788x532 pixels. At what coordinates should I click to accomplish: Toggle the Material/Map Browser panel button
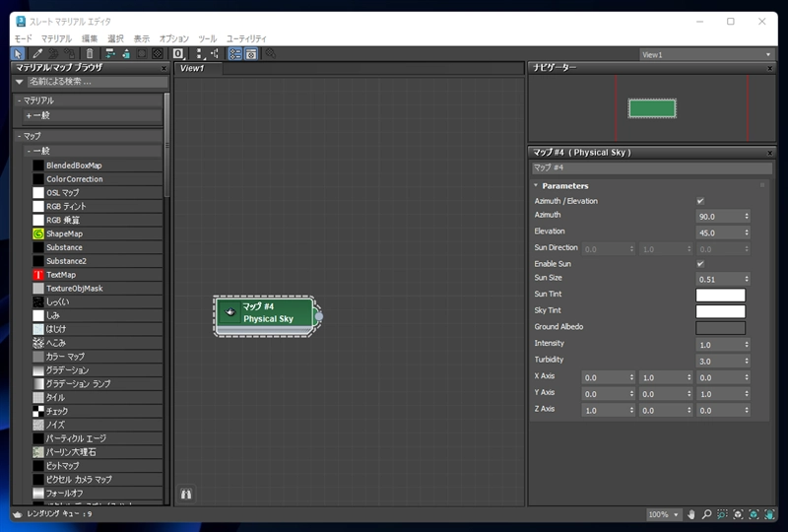[234, 54]
